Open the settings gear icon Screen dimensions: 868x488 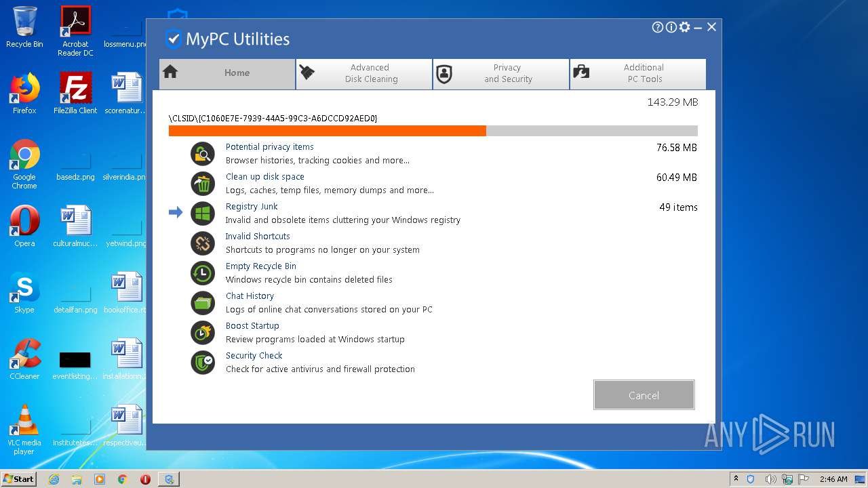click(x=684, y=27)
